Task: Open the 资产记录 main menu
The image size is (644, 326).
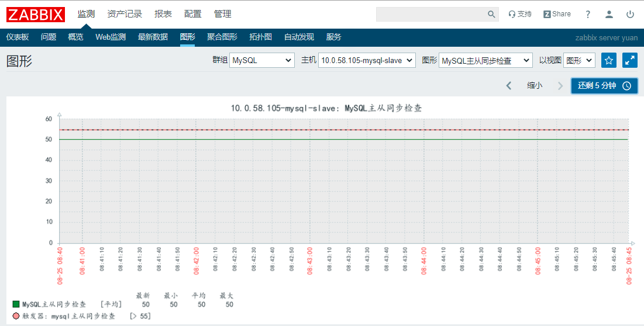Action: tap(125, 15)
